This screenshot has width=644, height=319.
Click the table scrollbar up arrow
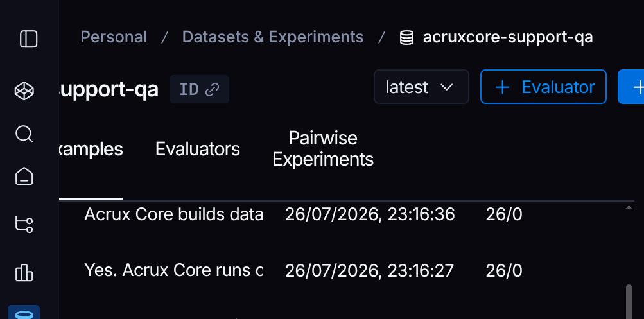pyautogui.click(x=629, y=208)
